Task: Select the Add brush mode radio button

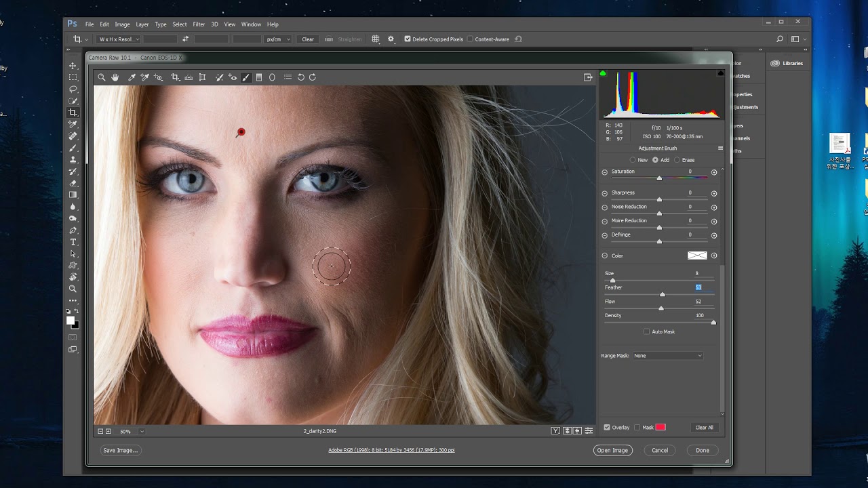Action: tap(655, 160)
